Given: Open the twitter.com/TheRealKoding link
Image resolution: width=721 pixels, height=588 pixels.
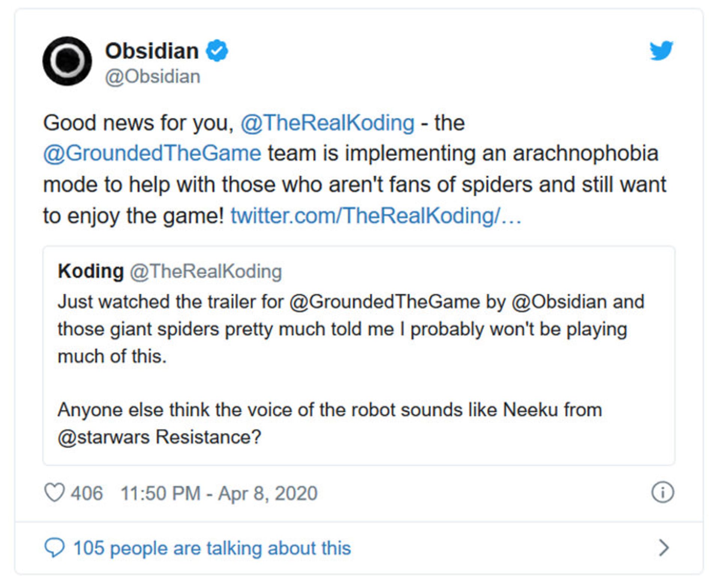Looking at the screenshot, I should click(376, 216).
